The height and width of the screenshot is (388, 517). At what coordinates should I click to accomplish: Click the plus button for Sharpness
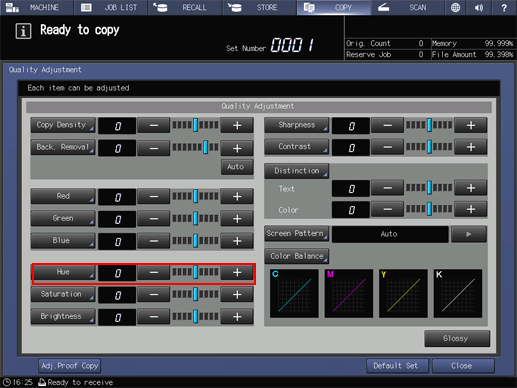pyautogui.click(x=471, y=126)
